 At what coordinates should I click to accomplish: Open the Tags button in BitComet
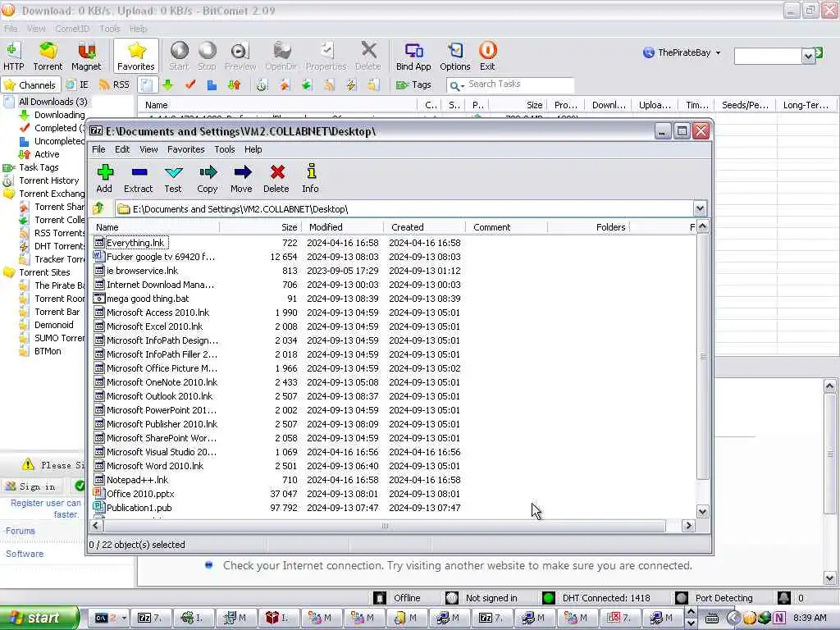[413, 84]
